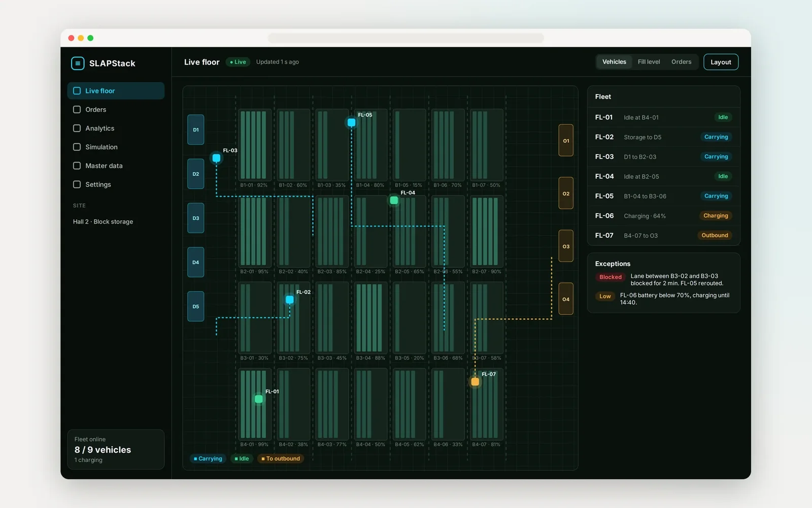Select dock D5 on the floor map
The image size is (812, 508).
pyautogui.click(x=196, y=307)
